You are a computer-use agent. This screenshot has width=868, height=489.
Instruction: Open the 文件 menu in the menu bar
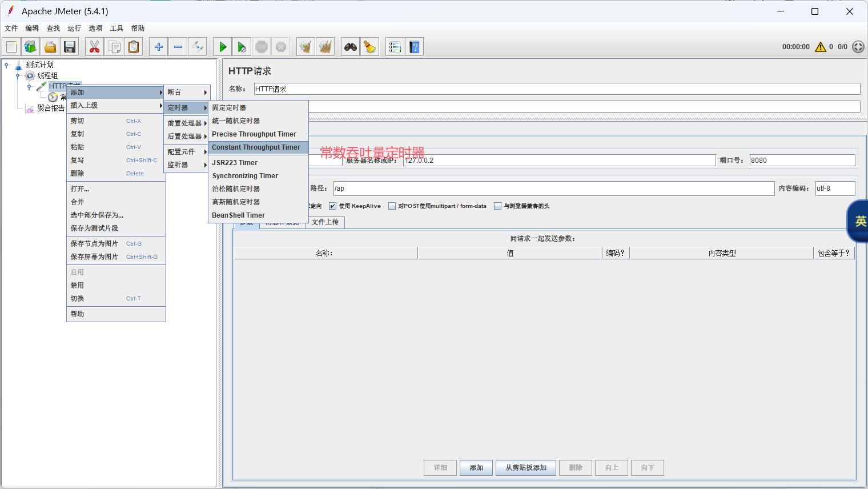tap(11, 28)
